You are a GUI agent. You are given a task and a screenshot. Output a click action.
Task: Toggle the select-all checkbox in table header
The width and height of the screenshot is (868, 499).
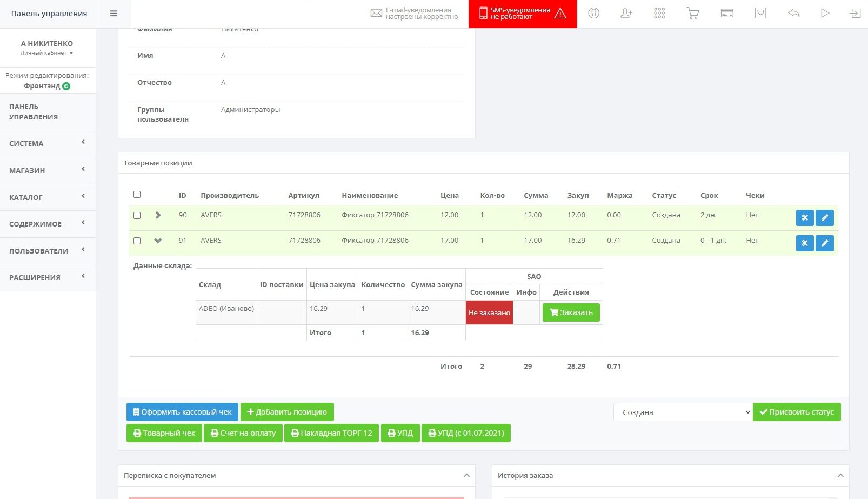click(137, 195)
